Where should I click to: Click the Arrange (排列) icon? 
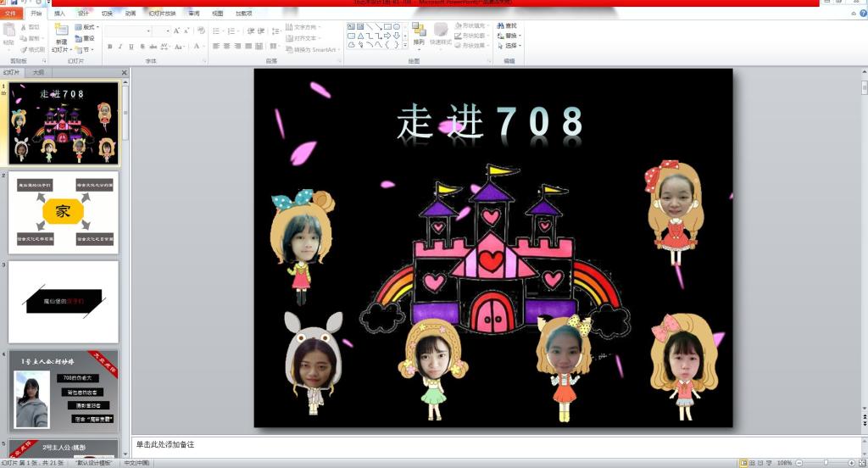[419, 32]
